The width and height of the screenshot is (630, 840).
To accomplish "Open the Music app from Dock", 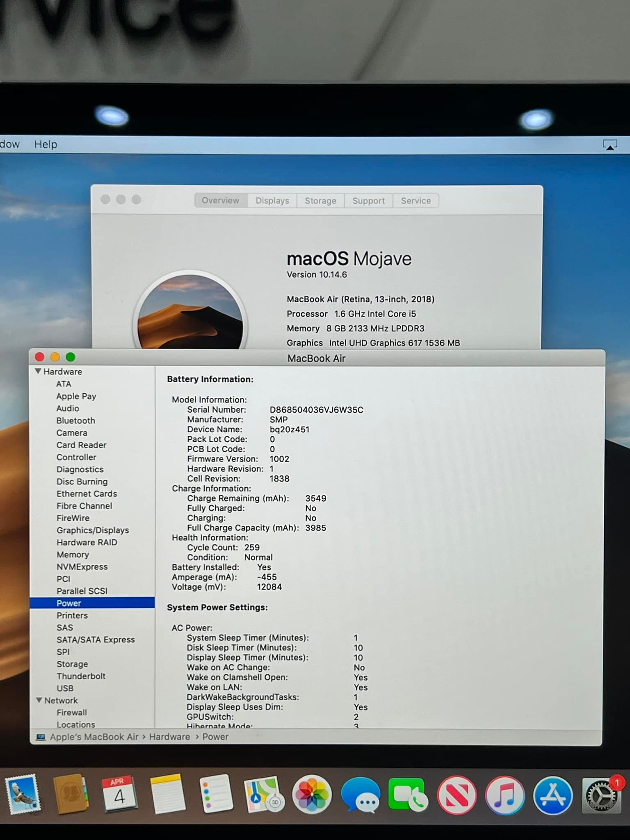I will click(504, 795).
